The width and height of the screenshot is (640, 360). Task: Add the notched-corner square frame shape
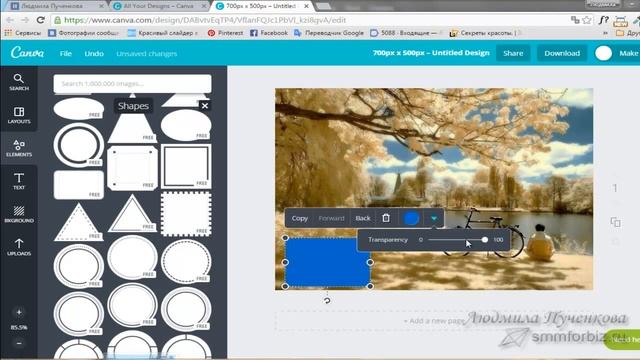click(x=132, y=168)
